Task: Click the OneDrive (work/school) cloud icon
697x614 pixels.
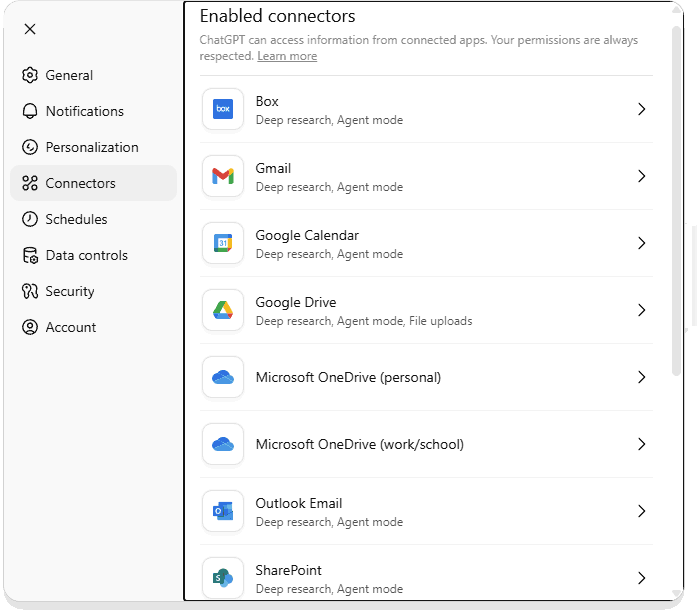Action: pyautogui.click(x=223, y=444)
